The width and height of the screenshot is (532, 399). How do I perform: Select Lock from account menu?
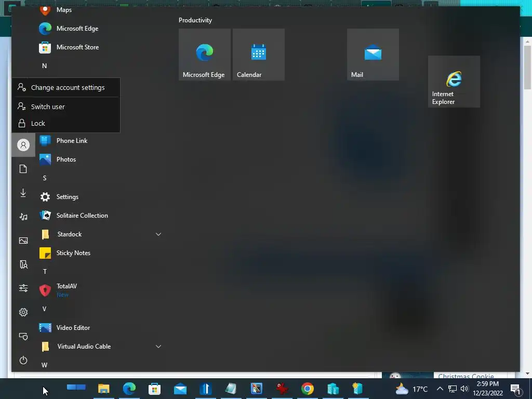click(x=66, y=123)
